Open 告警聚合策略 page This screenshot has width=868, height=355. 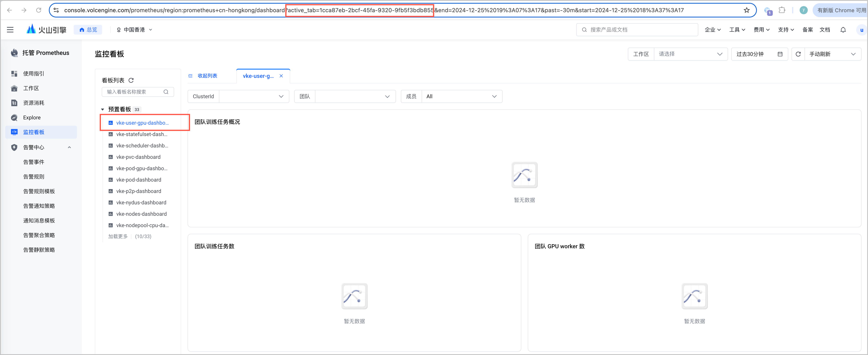[x=39, y=235]
